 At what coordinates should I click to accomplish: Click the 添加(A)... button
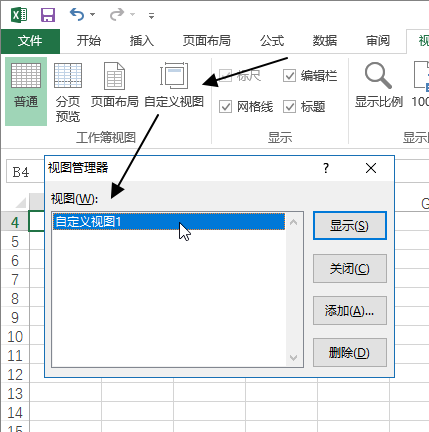pos(350,310)
